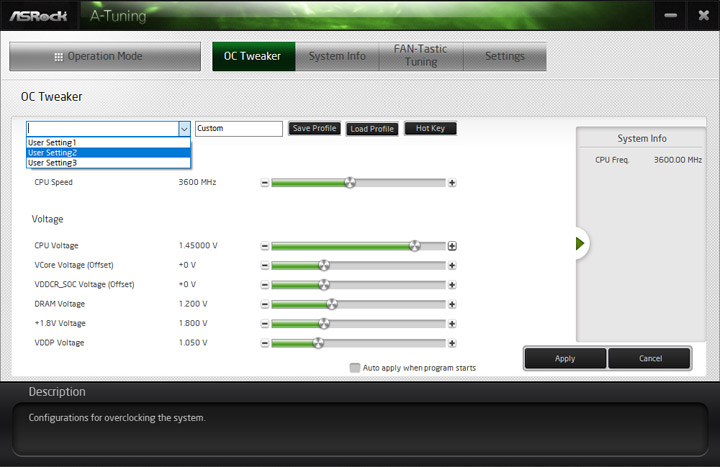This screenshot has height=467, width=720.
Task: Decrease CPU Speed with minus icon
Action: point(264,183)
